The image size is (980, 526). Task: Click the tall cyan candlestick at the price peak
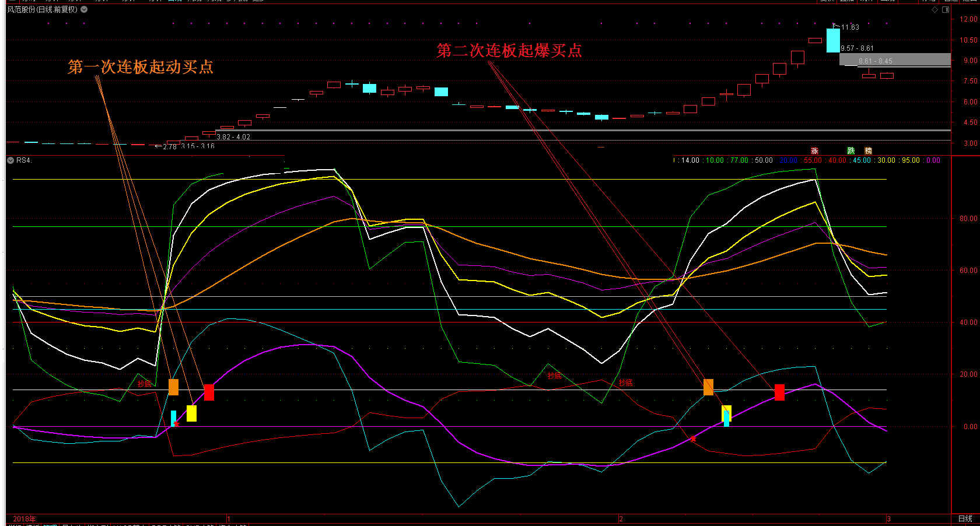[833, 40]
